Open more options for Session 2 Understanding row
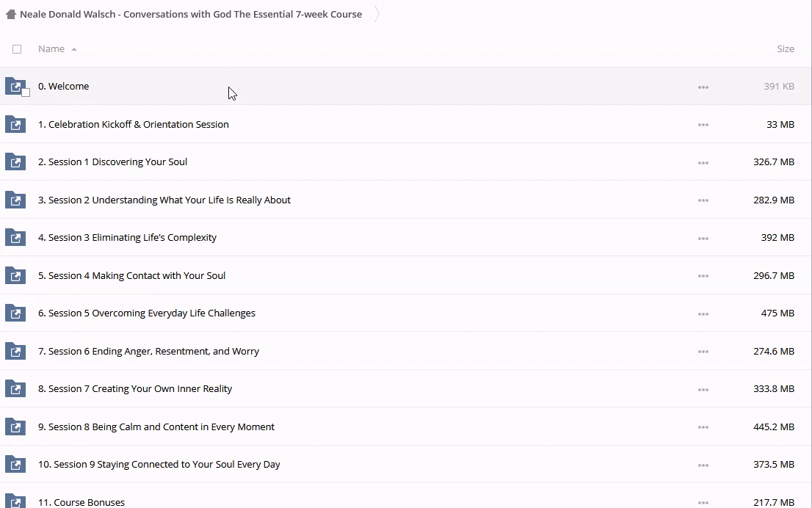 click(x=703, y=200)
